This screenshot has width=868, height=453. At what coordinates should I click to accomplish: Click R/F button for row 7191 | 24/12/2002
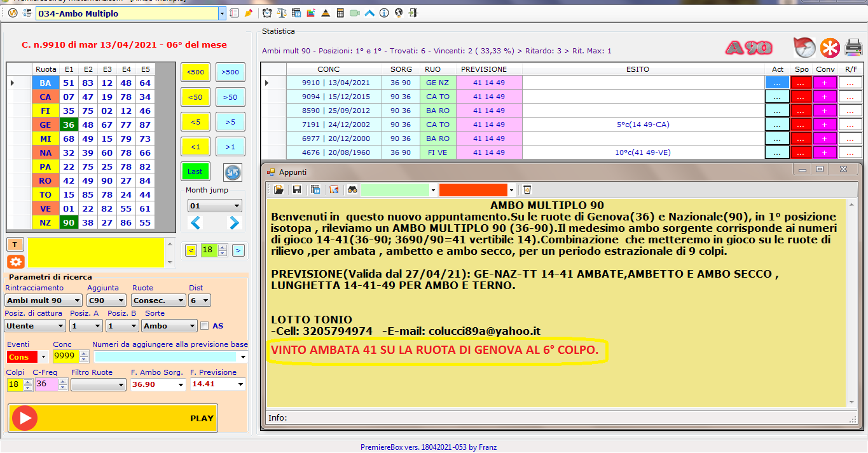coord(850,125)
